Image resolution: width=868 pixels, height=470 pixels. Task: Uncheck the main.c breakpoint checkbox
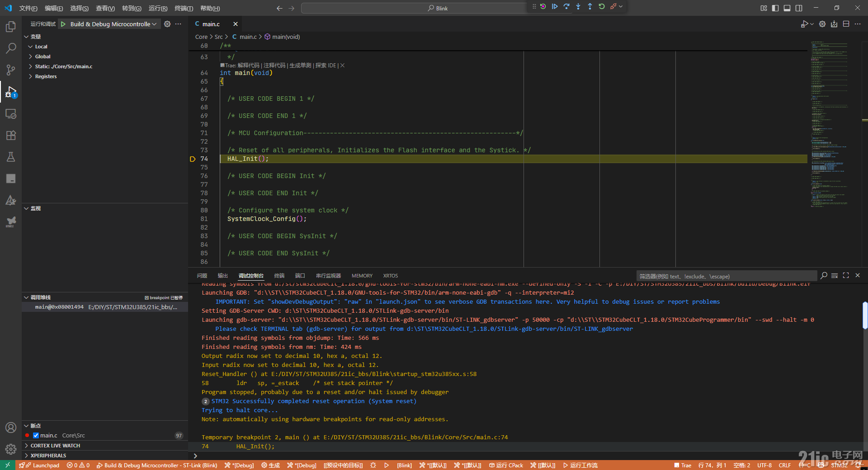click(x=36, y=436)
